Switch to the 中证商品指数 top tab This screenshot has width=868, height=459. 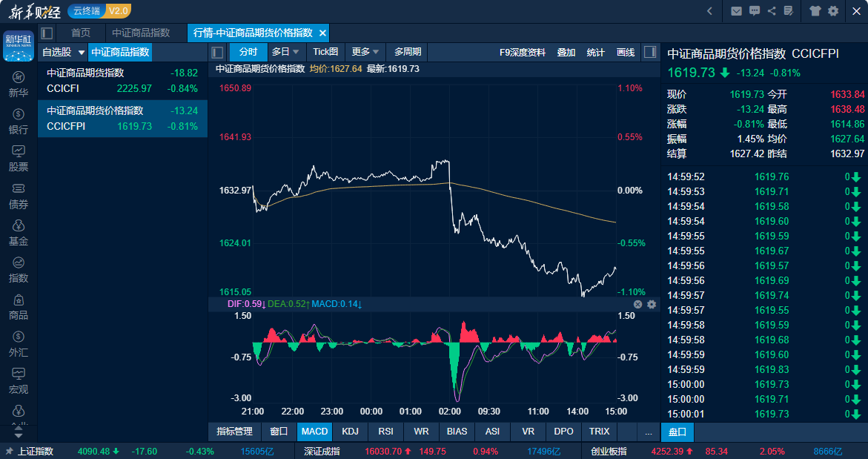click(141, 33)
